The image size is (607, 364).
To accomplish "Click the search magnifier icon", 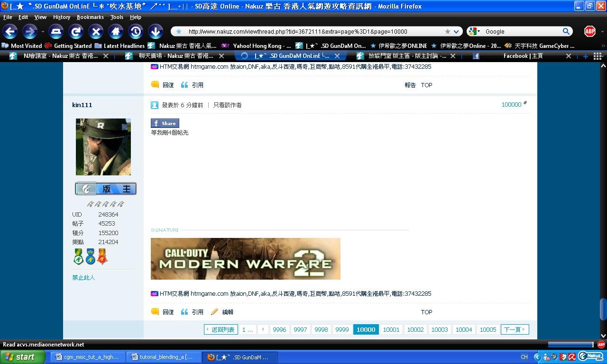I will [566, 31].
